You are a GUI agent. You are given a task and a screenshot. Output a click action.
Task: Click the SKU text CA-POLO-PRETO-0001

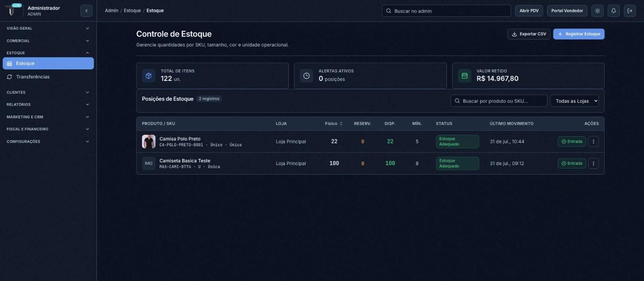click(x=181, y=145)
